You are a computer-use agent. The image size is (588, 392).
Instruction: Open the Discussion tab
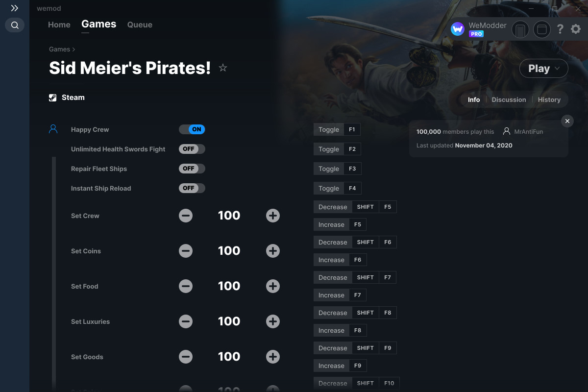(509, 99)
